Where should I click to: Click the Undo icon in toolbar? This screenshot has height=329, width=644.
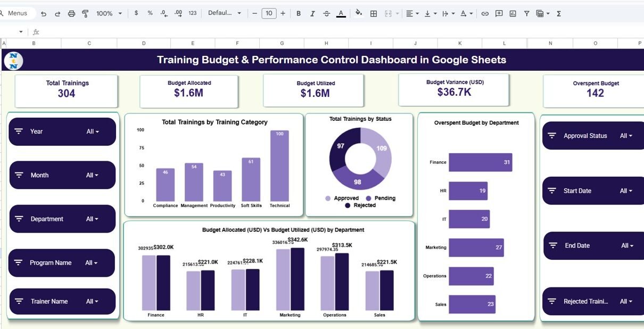click(44, 13)
